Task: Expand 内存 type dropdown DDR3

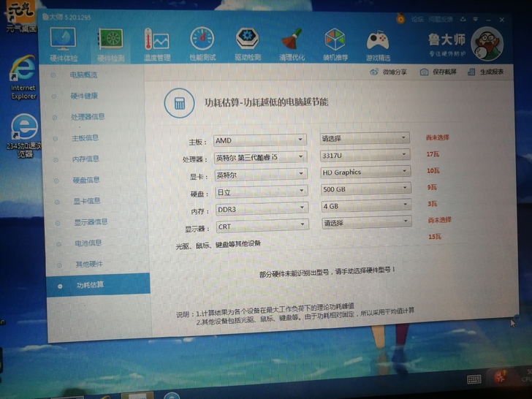Action: tap(262, 209)
